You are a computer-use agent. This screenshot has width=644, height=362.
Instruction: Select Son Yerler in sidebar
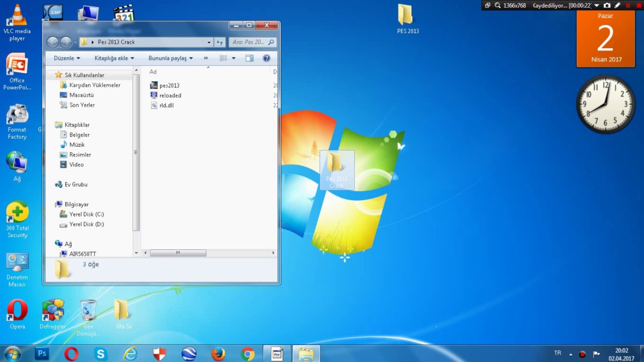(82, 105)
